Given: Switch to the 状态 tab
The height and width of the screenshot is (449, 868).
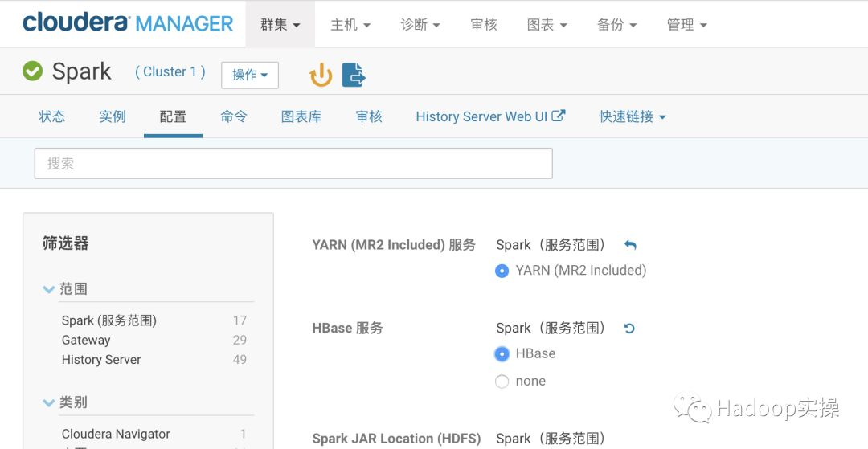Looking at the screenshot, I should click(52, 116).
